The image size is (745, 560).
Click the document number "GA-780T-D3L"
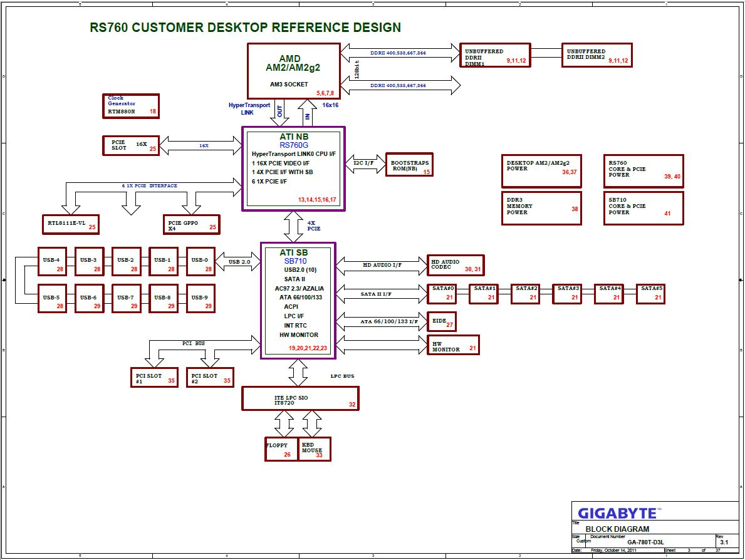click(x=645, y=542)
